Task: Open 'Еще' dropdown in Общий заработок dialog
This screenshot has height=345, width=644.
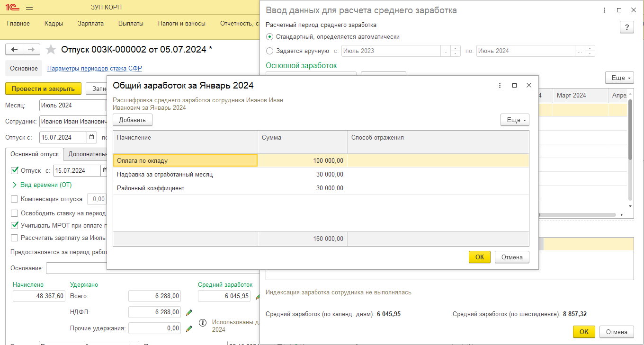Action: pyautogui.click(x=514, y=120)
